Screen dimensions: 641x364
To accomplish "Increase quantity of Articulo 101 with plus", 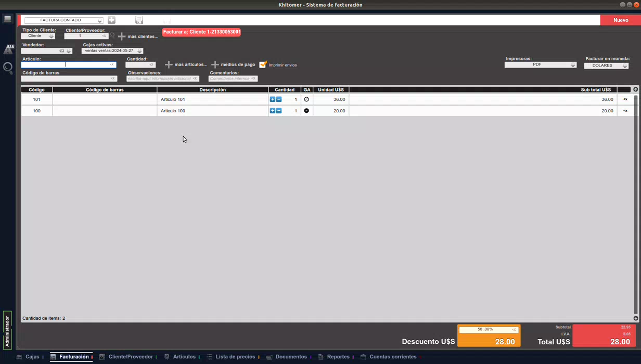I will (273, 99).
